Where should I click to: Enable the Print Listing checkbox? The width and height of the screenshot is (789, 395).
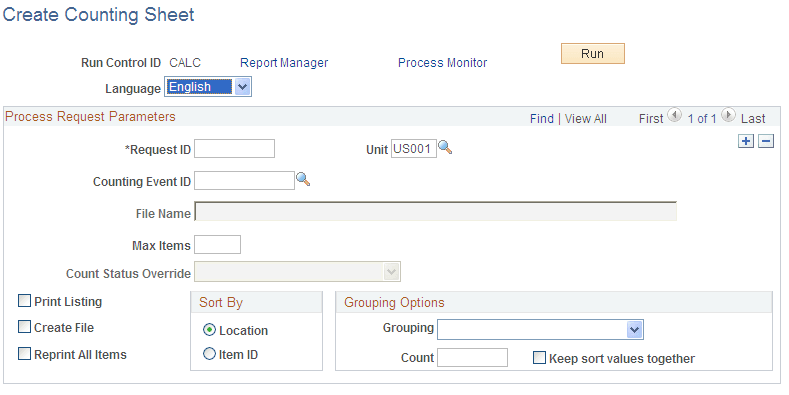pyautogui.click(x=24, y=301)
